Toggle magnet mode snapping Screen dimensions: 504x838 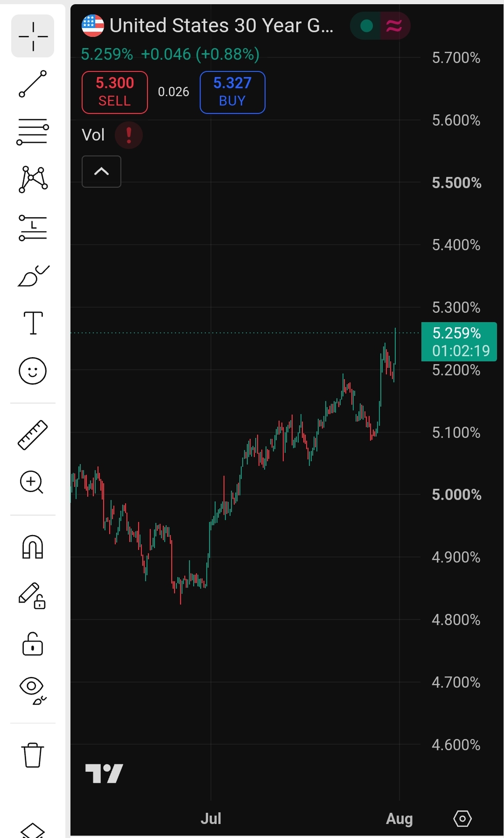tap(33, 547)
